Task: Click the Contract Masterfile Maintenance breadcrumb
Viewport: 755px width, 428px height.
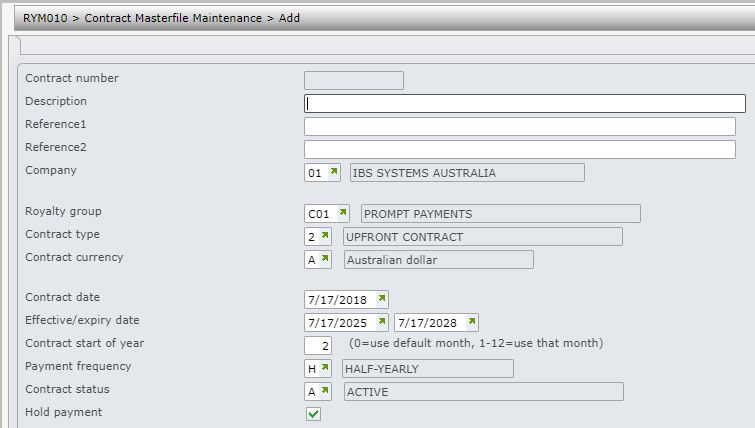Action: pos(173,18)
